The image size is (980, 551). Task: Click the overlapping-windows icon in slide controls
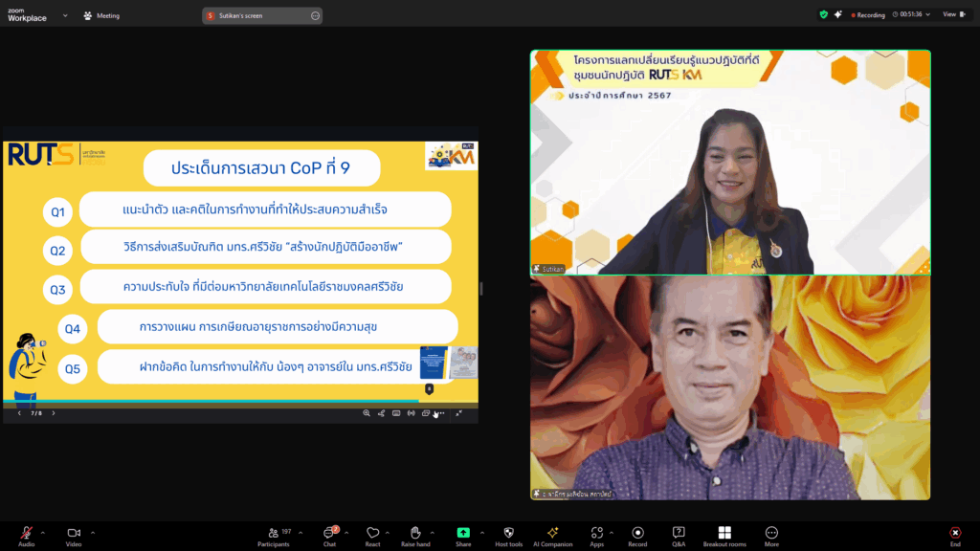[426, 413]
